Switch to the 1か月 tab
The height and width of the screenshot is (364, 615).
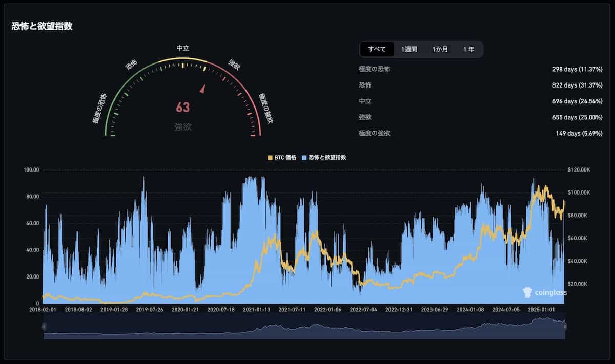point(440,49)
